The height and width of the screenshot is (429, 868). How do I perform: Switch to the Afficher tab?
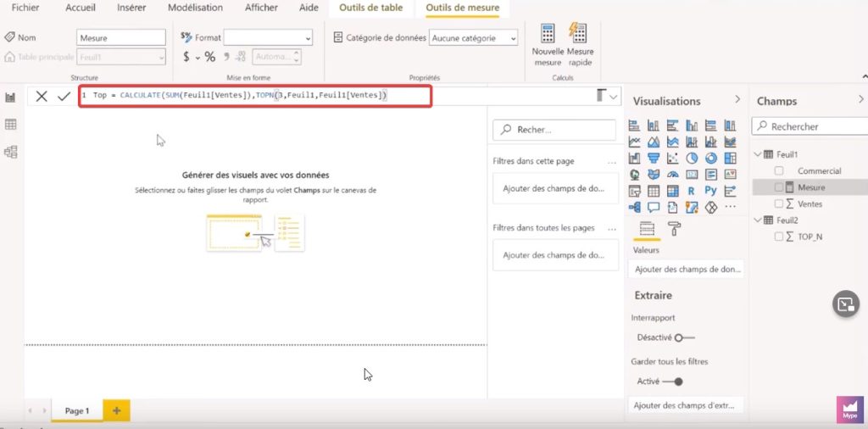click(x=261, y=8)
